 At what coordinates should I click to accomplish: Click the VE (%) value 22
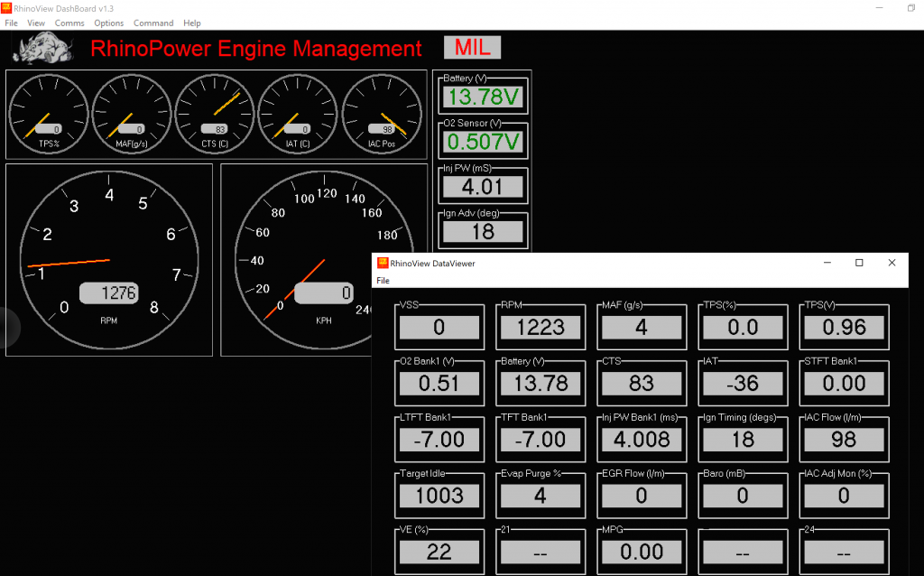coord(439,552)
